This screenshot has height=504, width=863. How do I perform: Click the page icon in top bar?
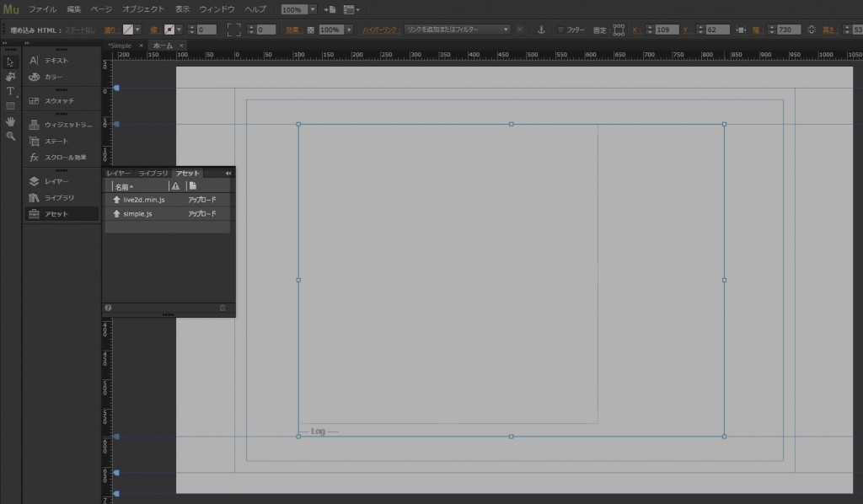(330, 9)
